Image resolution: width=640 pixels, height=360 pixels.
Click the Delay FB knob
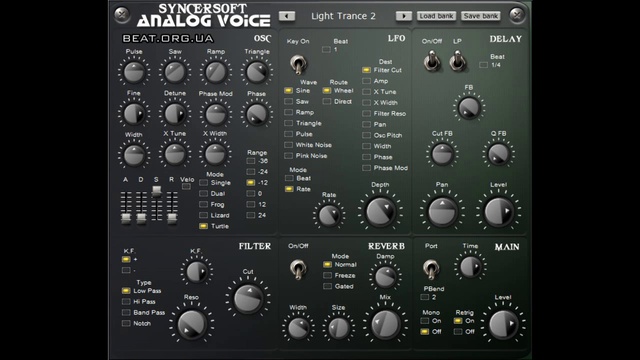click(x=469, y=107)
